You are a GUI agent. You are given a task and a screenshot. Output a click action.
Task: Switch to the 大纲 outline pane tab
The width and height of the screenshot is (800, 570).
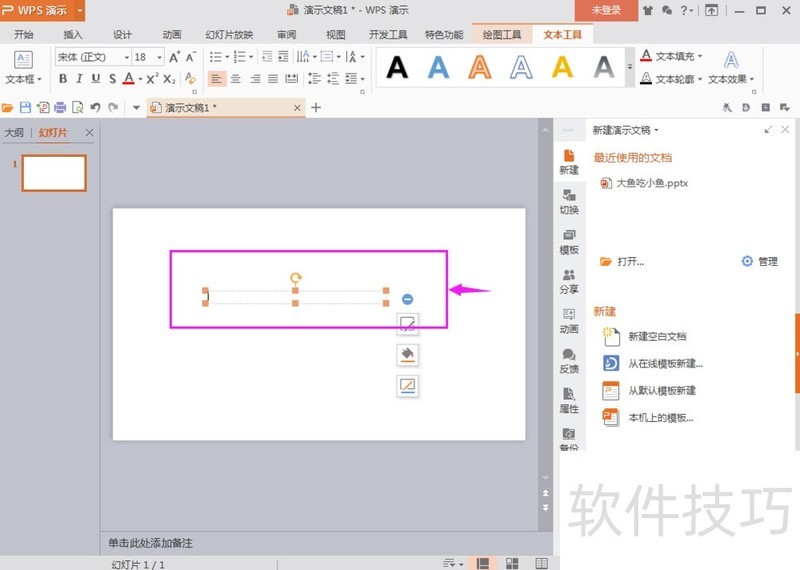click(x=14, y=132)
